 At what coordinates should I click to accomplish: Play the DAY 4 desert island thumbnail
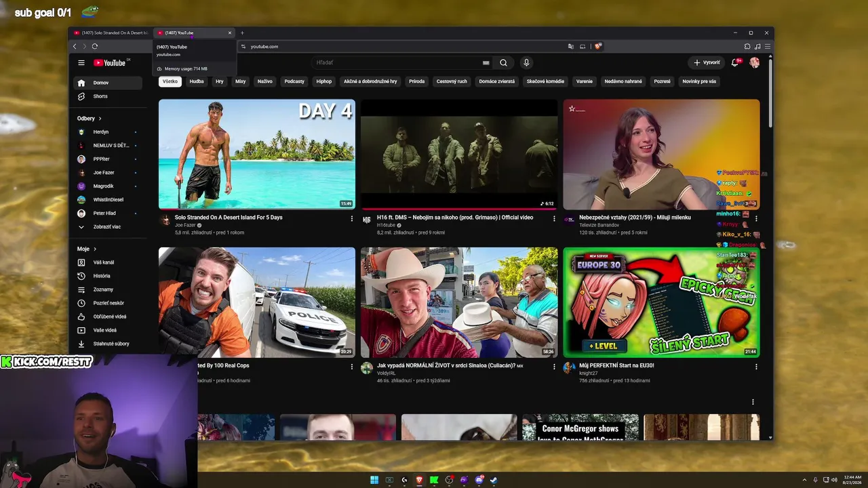click(x=257, y=155)
